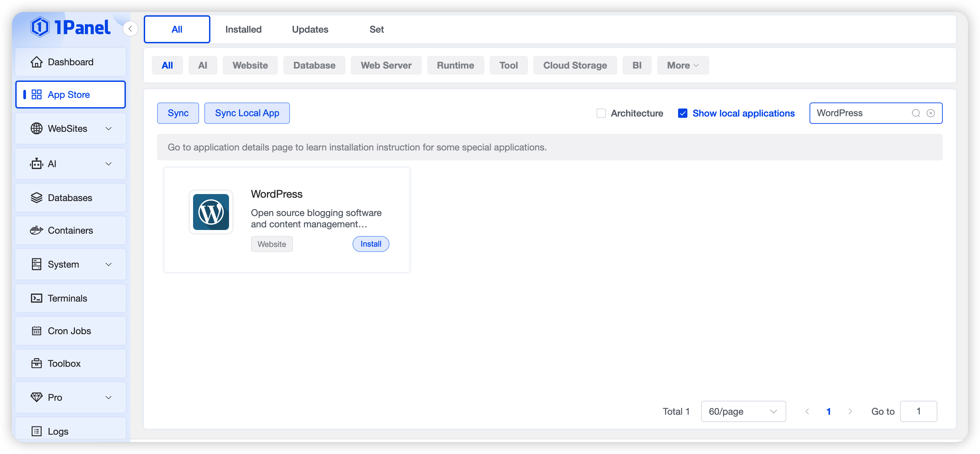Image resolution: width=980 pixels, height=454 pixels.
Task: Open Containers via the Docker whale icon
Action: coord(37,230)
